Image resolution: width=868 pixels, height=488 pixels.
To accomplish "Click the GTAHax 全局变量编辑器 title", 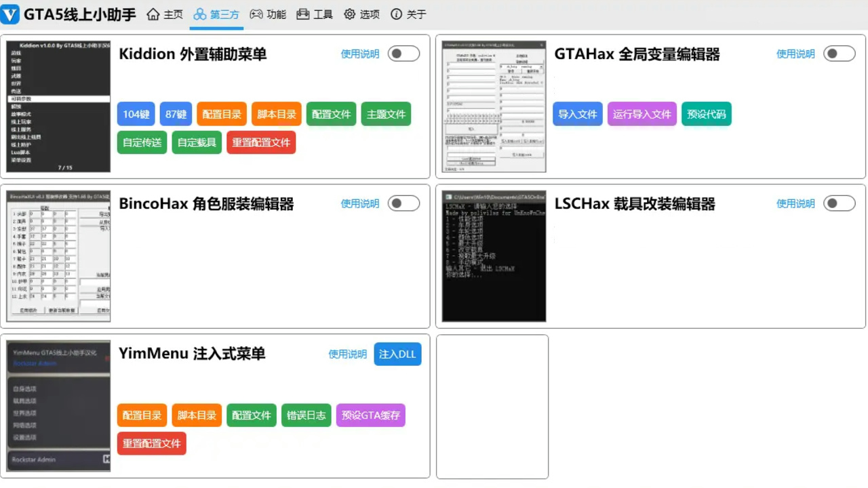I will click(x=637, y=54).
